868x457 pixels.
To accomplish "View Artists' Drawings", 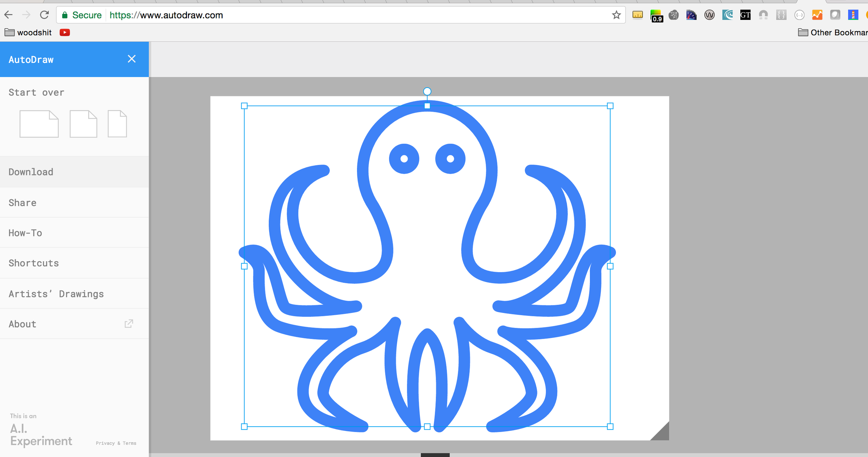I will click(x=56, y=293).
